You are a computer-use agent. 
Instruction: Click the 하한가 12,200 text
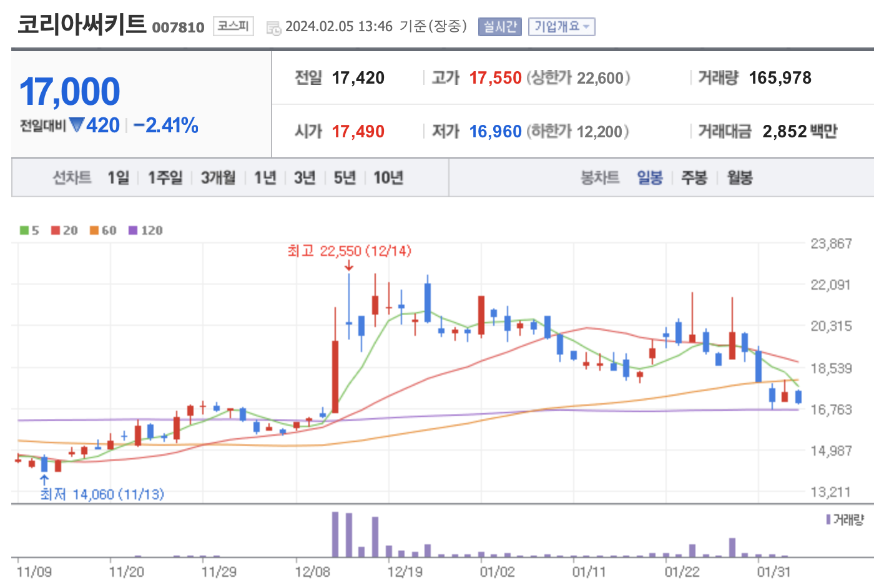point(577,132)
